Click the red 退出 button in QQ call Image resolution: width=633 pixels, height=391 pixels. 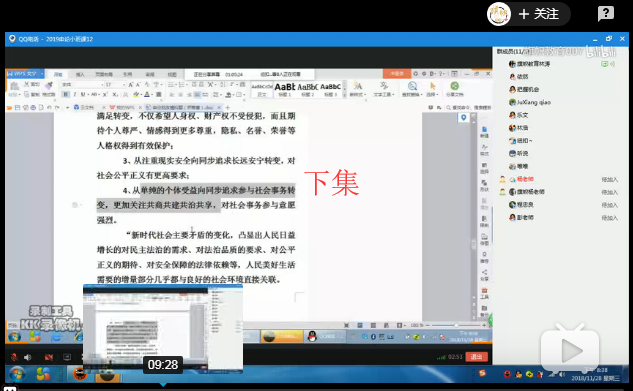click(x=476, y=357)
